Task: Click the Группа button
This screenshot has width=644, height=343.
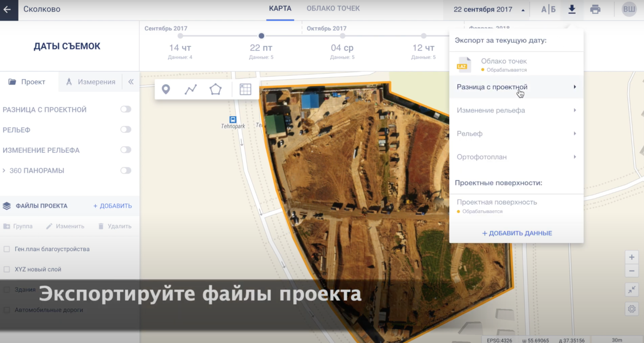Action: [18, 226]
